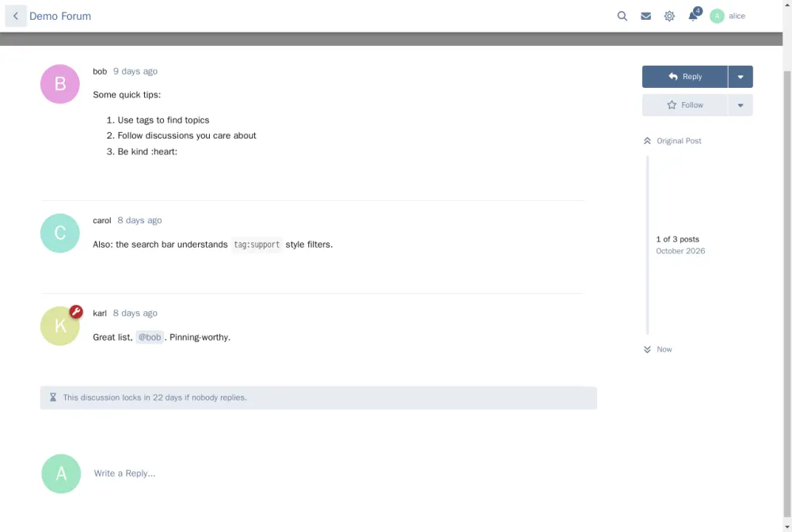This screenshot has height=532, width=792.
Task: Click the 'October 2026' scrubber date
Action: point(680,251)
